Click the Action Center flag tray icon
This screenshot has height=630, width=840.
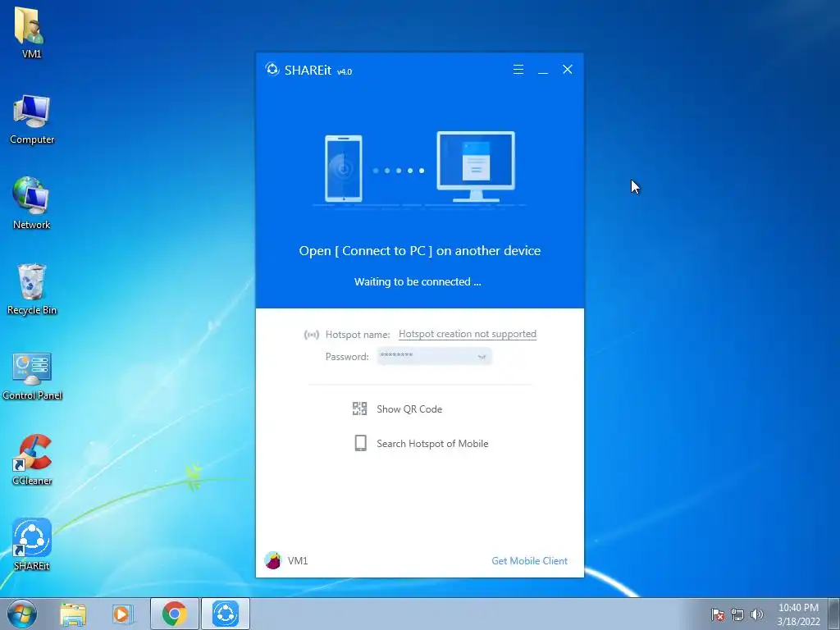pos(717,614)
